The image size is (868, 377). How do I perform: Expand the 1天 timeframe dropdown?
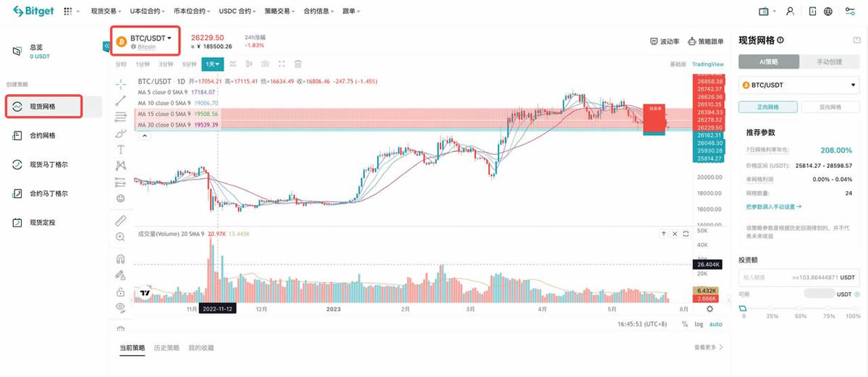(x=213, y=64)
